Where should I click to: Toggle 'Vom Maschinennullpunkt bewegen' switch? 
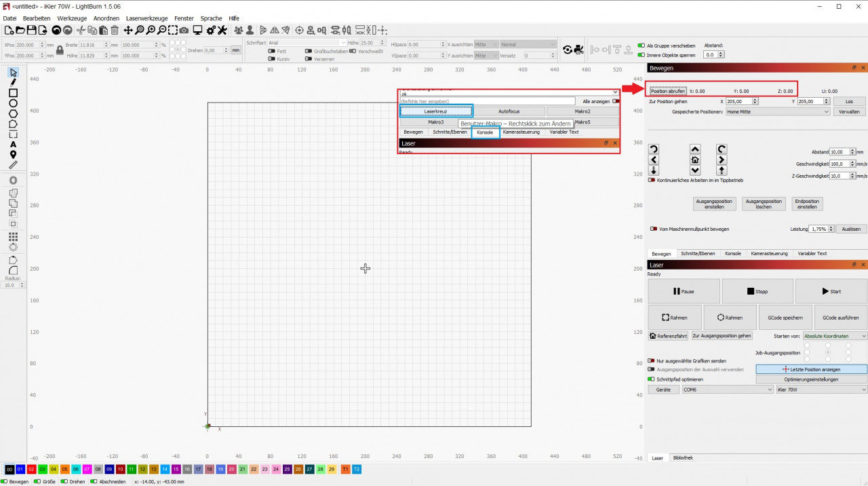pos(654,229)
